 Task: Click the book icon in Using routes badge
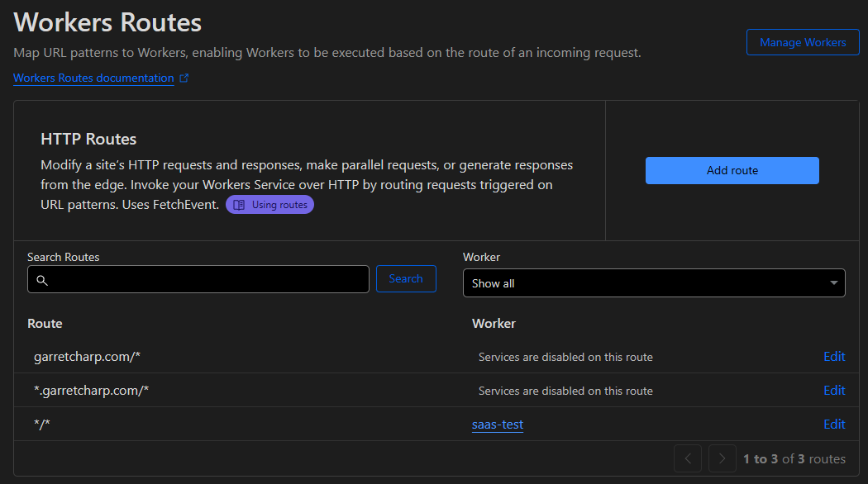tap(239, 205)
